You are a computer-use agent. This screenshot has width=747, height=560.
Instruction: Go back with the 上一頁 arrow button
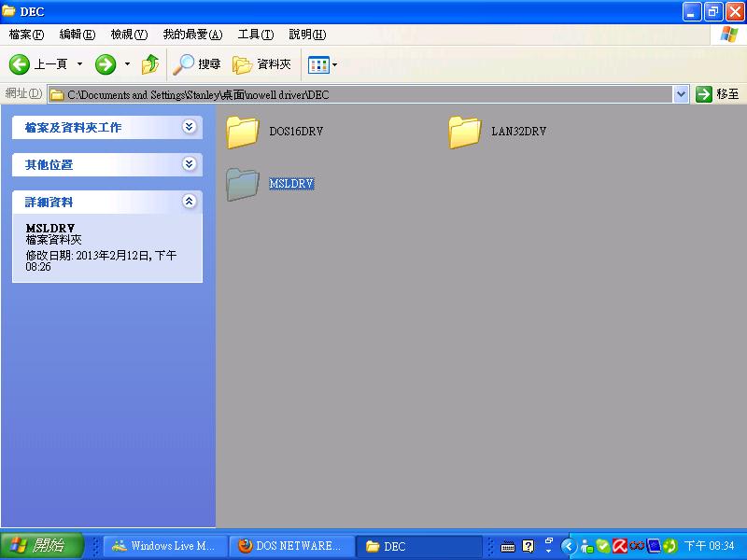(x=38, y=64)
